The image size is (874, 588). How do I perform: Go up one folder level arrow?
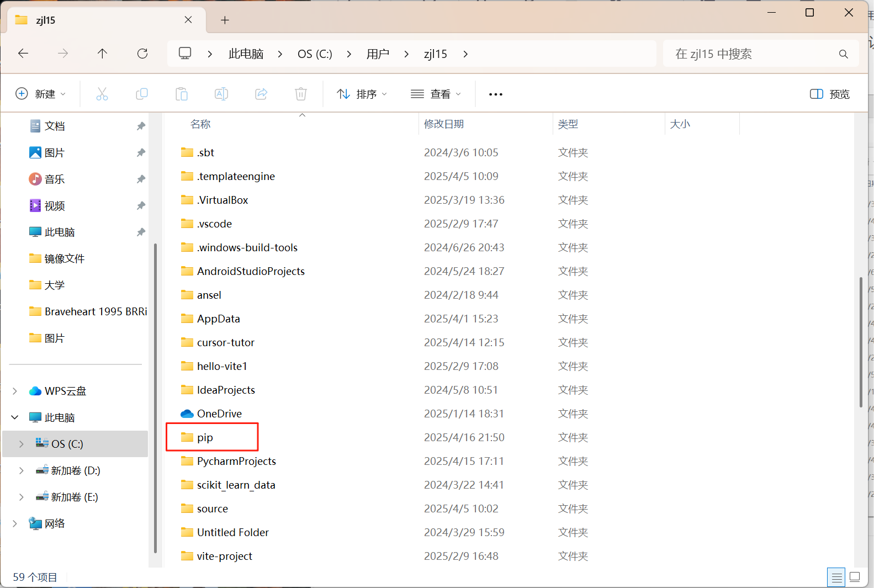click(103, 54)
